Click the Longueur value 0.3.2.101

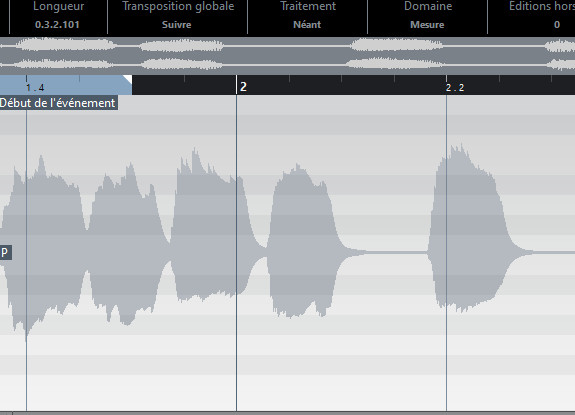click(x=57, y=25)
